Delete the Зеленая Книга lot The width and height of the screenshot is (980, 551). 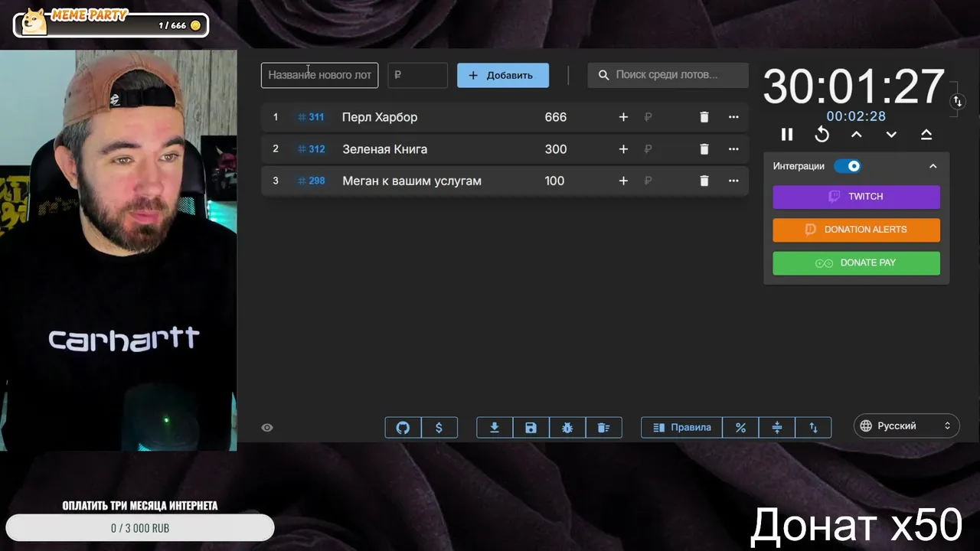coord(704,149)
